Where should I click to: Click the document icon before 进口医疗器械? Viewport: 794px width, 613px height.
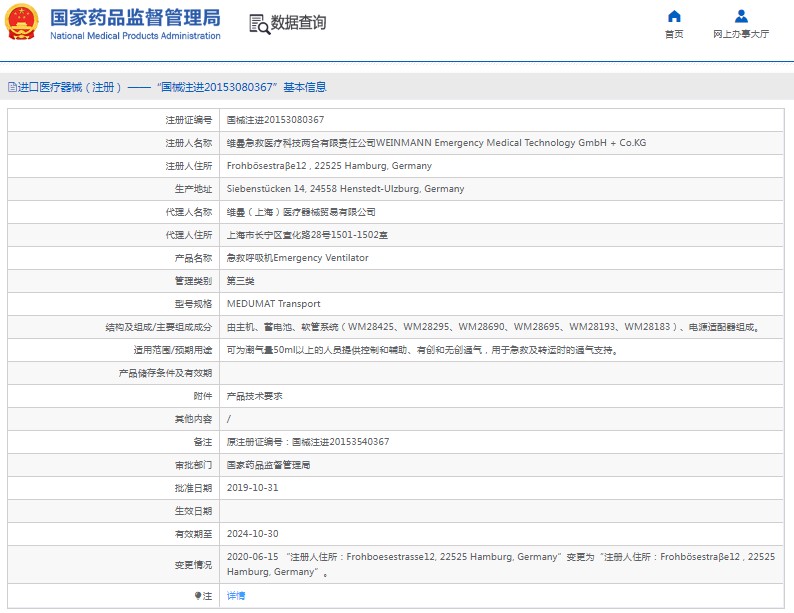(10, 88)
